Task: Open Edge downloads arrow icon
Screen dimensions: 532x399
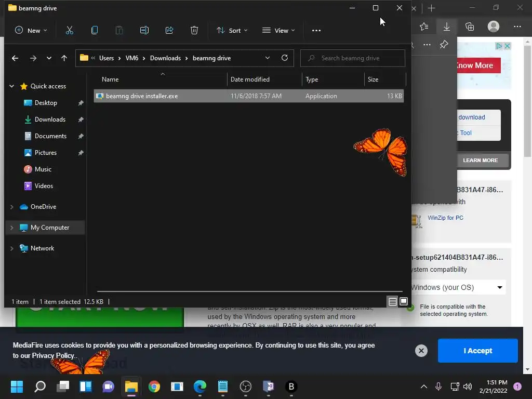Action: (446, 26)
